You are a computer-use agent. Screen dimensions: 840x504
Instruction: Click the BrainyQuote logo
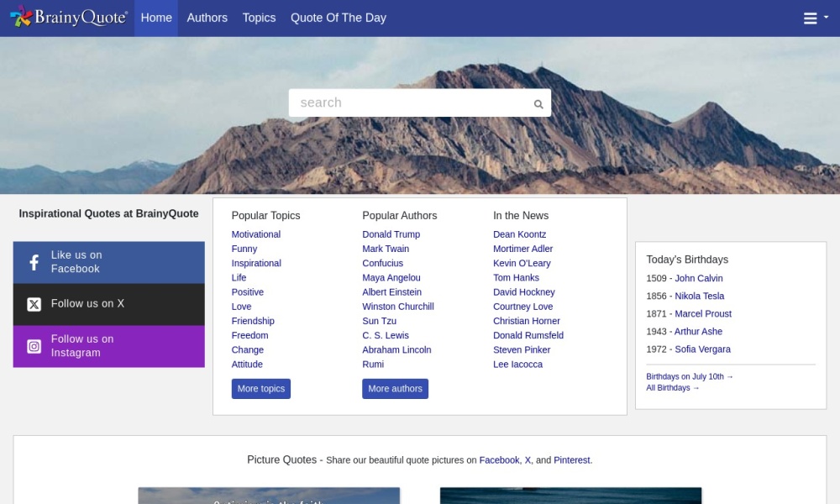(x=69, y=18)
